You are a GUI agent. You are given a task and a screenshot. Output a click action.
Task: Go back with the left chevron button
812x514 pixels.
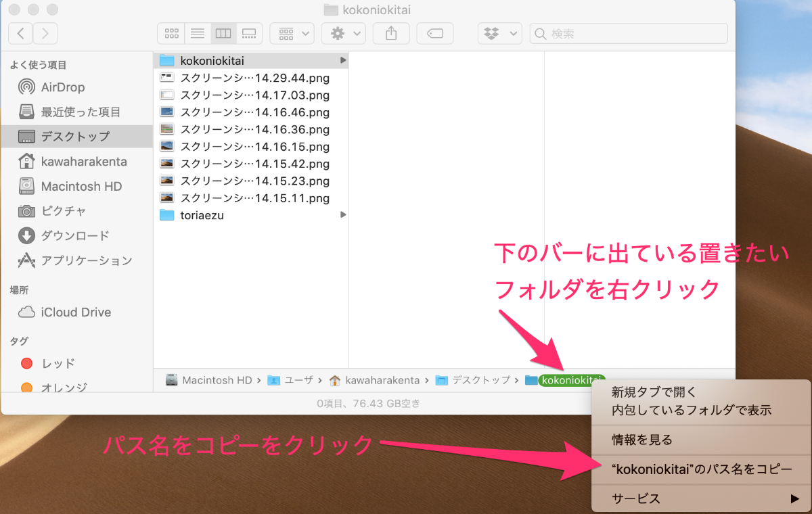click(21, 33)
